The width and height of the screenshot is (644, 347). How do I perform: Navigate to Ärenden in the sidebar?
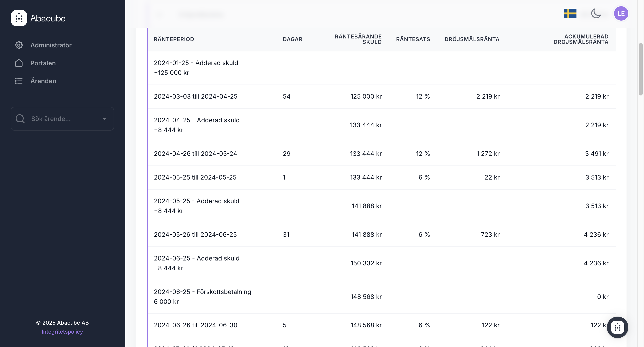tap(43, 81)
